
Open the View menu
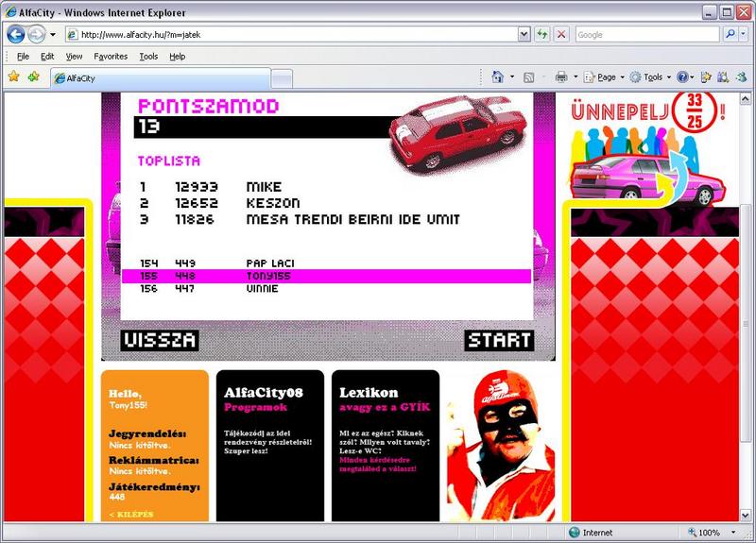[x=74, y=57]
